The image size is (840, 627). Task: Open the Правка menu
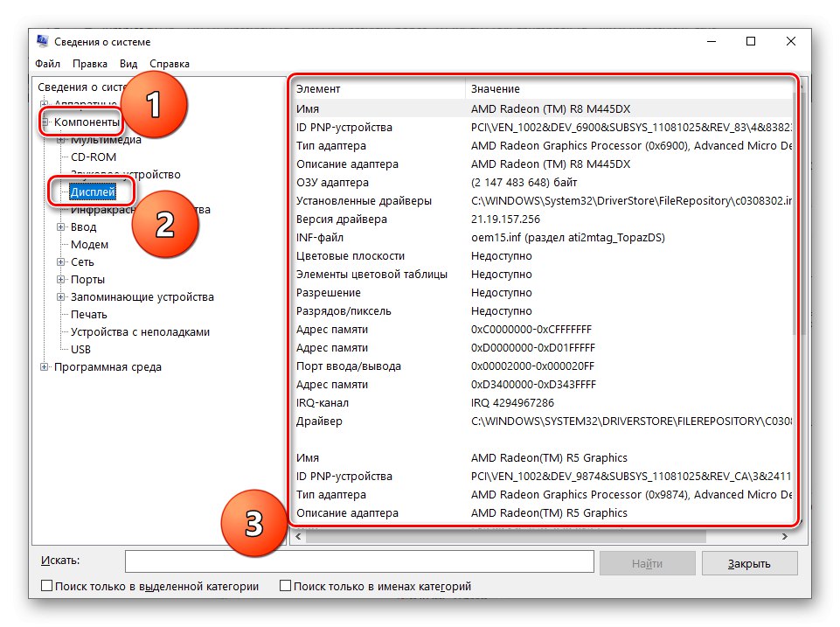[x=90, y=64]
